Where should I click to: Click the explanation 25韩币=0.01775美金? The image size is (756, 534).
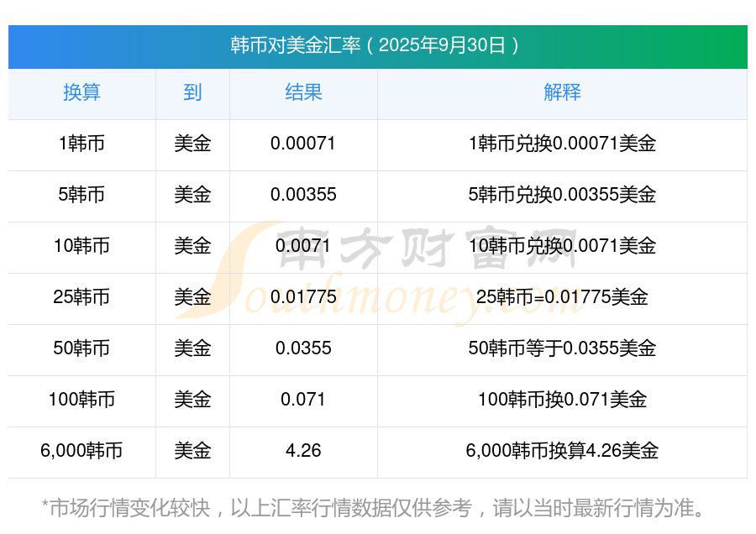(x=562, y=297)
